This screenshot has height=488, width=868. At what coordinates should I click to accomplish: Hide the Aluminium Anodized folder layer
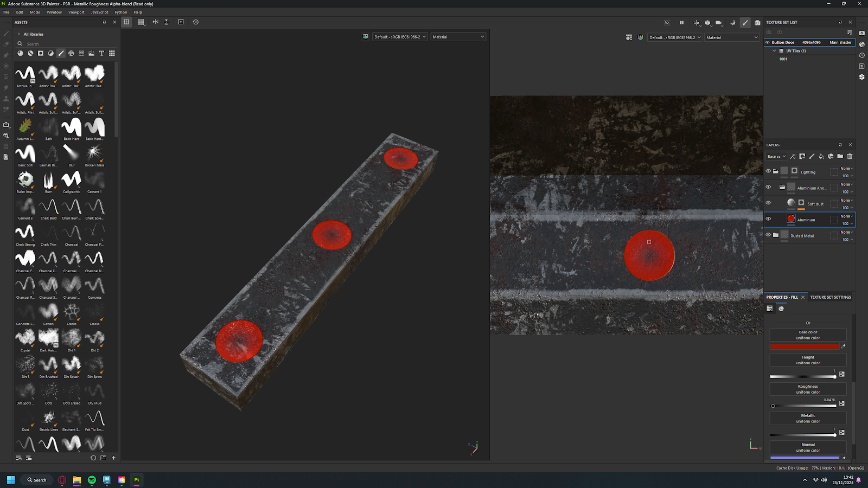click(768, 187)
